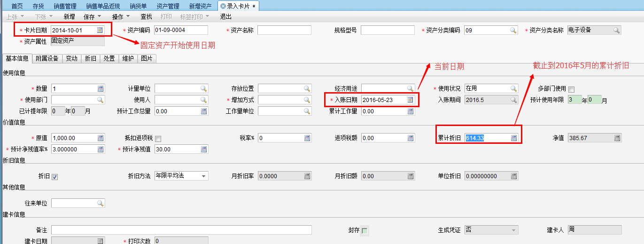The width and height of the screenshot is (644, 244).
Task: Open calculator icon in 预计净残值 field
Action: 204,150
